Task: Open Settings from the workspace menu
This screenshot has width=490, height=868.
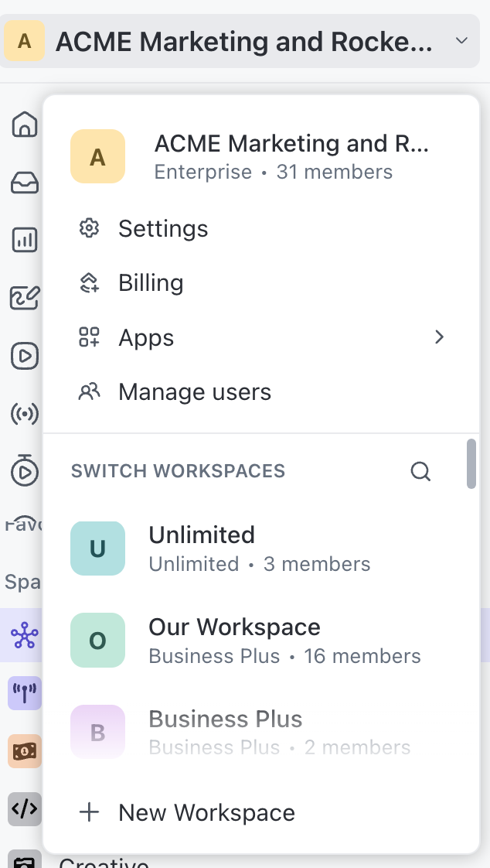Action: coord(162,229)
